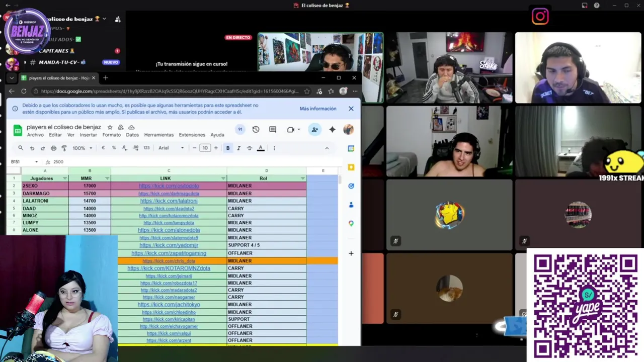Image resolution: width=644 pixels, height=362 pixels.
Task: Decrease font size with minus button
Action: tap(194, 148)
